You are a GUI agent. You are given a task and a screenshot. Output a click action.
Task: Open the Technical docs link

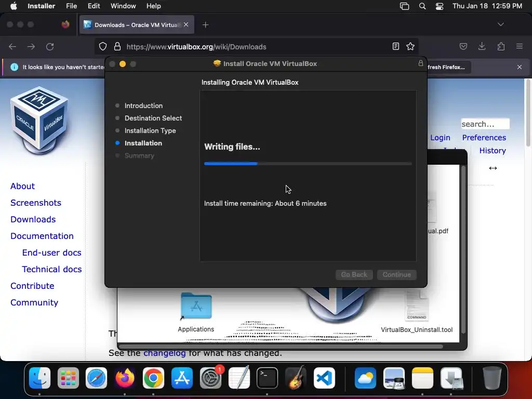click(52, 270)
